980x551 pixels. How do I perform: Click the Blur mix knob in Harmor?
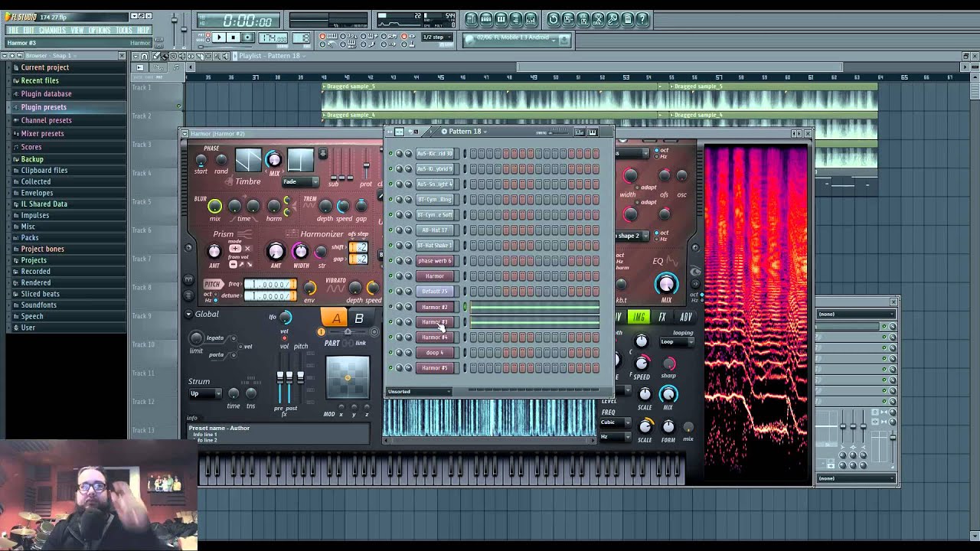[215, 206]
